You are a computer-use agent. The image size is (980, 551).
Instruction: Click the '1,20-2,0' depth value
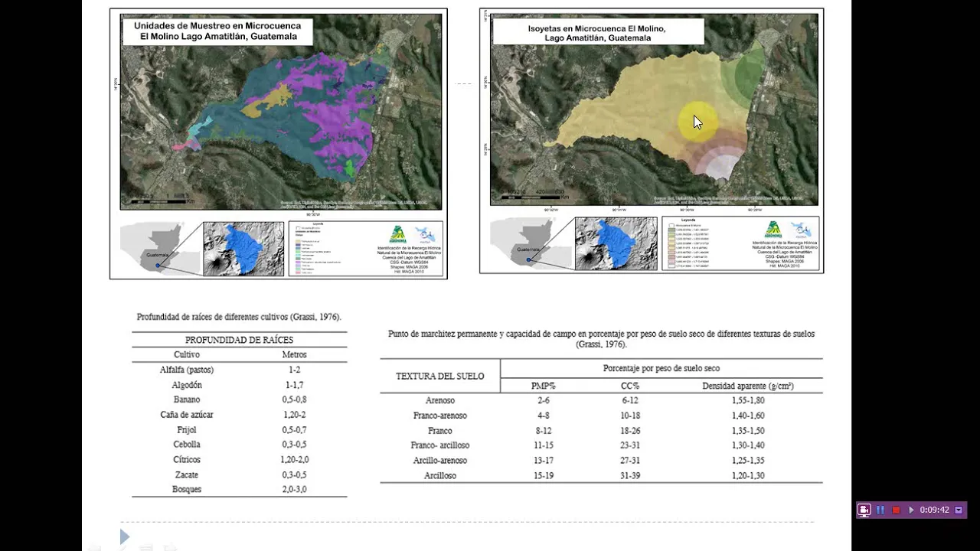click(294, 460)
